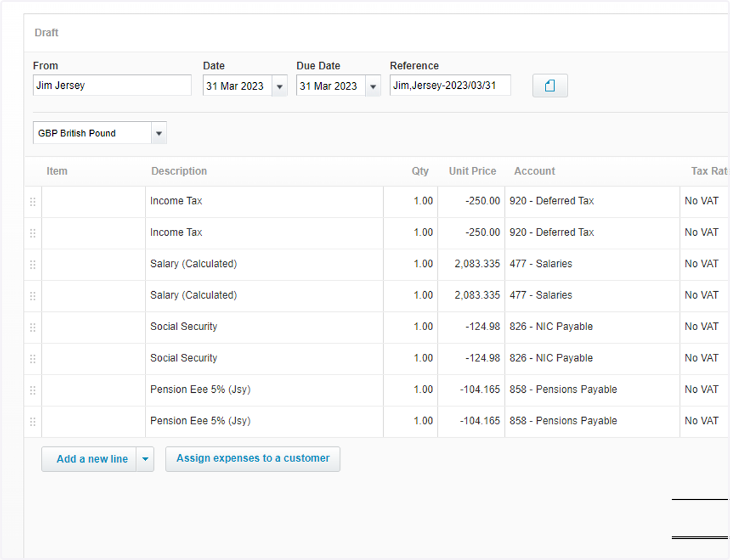Screen dimensions: 730x560
Task: Select first Income Tax description cell
Action: pyautogui.click(x=264, y=201)
